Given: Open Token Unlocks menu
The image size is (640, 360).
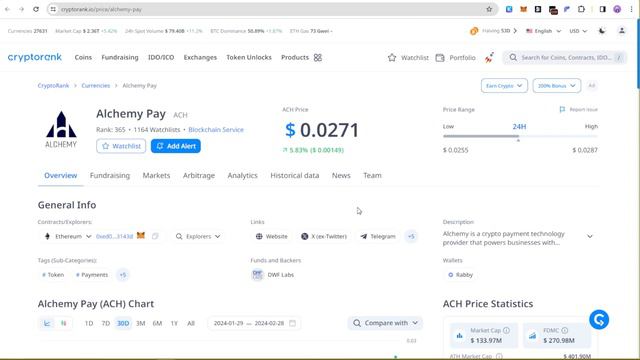Looking at the screenshot, I should tap(249, 58).
